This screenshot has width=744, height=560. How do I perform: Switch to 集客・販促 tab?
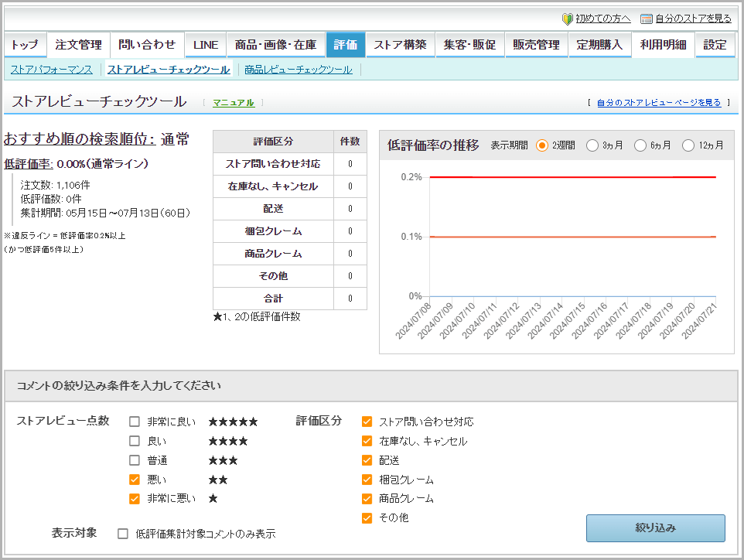click(469, 45)
